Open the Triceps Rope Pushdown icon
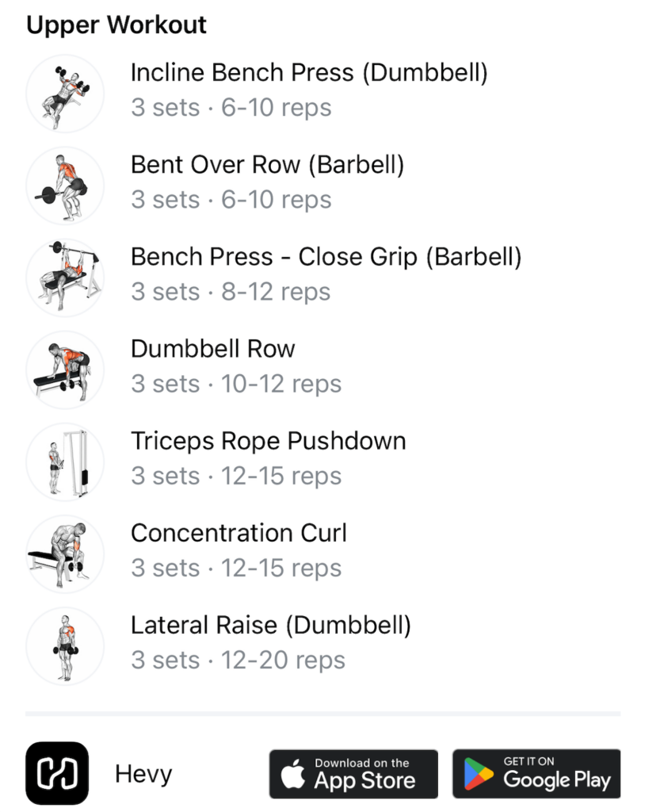This screenshot has width=645, height=812. 65,462
